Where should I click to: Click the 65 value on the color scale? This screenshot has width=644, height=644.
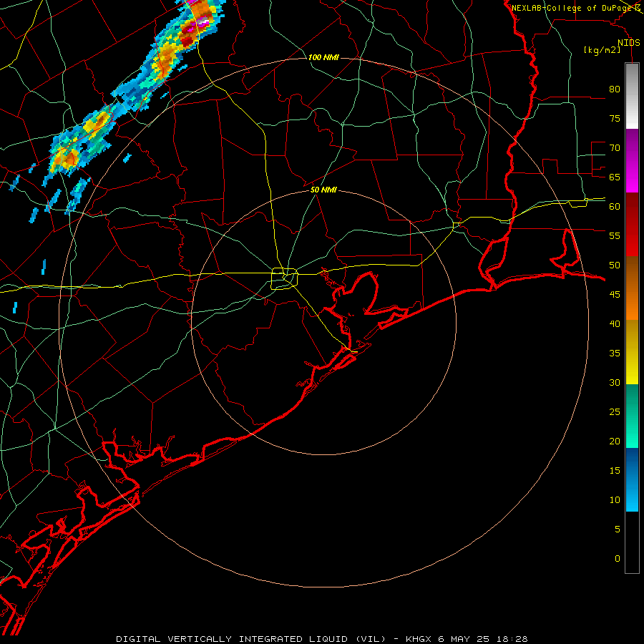(x=615, y=177)
